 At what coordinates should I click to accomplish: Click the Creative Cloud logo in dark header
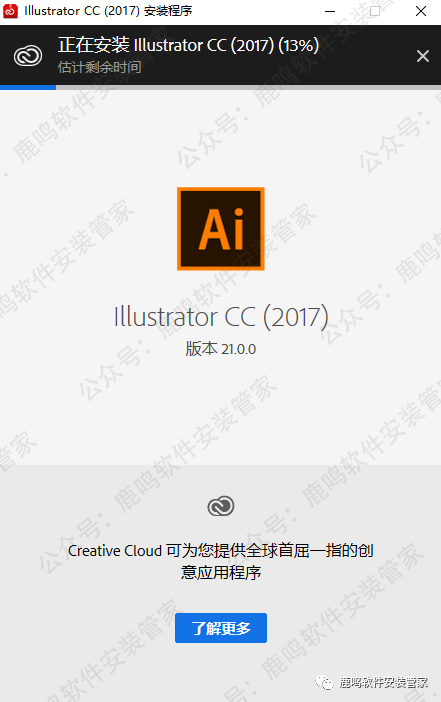[x=28, y=56]
